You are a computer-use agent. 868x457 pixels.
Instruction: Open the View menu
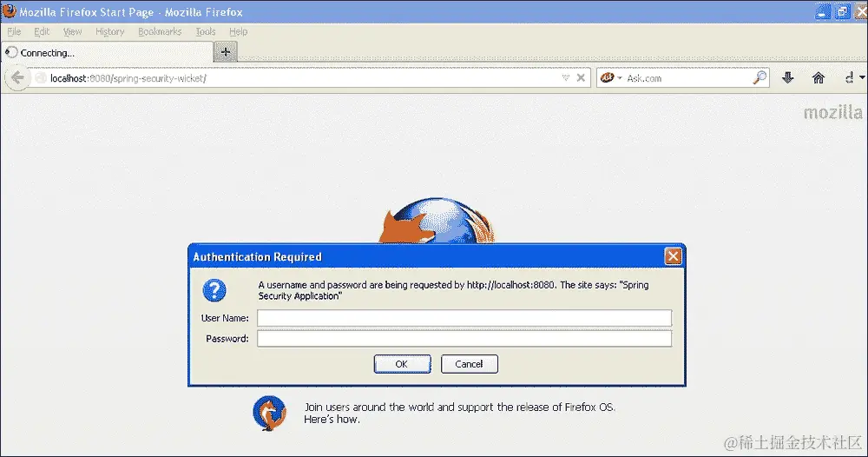tap(73, 31)
